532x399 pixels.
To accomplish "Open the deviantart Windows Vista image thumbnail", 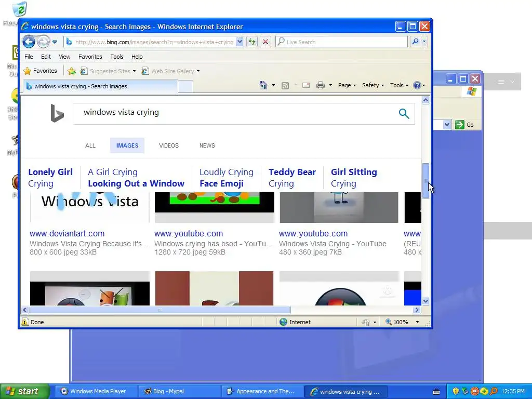I will pyautogui.click(x=89, y=207).
